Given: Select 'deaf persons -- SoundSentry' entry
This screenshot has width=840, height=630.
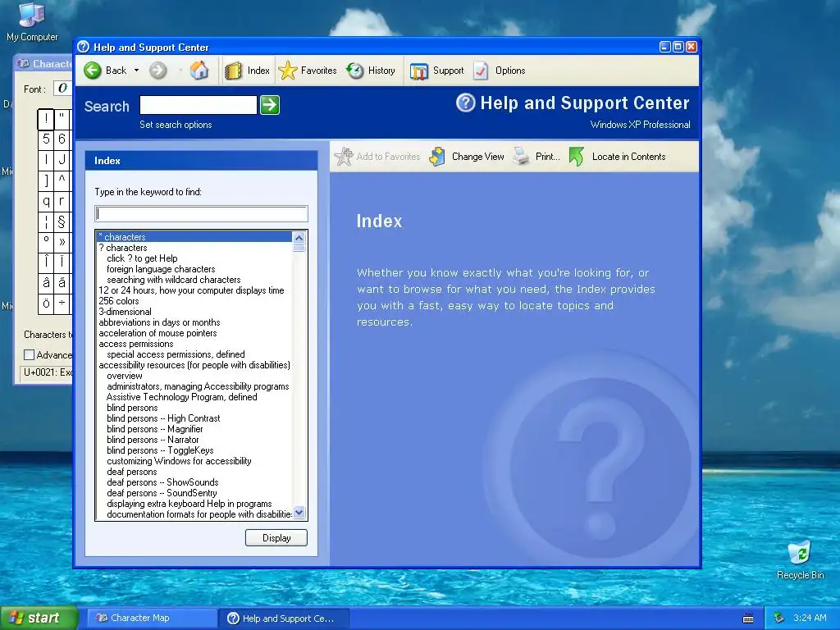Looking at the screenshot, I should click(x=194, y=493).
